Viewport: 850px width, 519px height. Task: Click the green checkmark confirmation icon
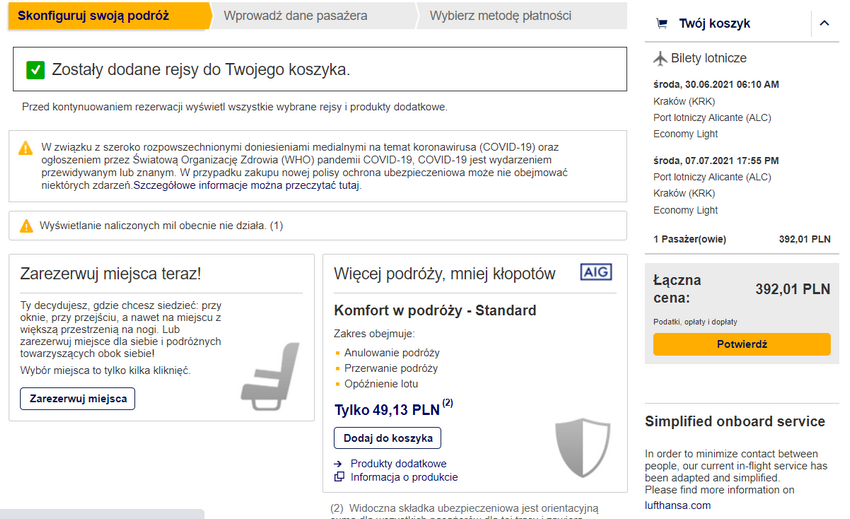(35, 69)
